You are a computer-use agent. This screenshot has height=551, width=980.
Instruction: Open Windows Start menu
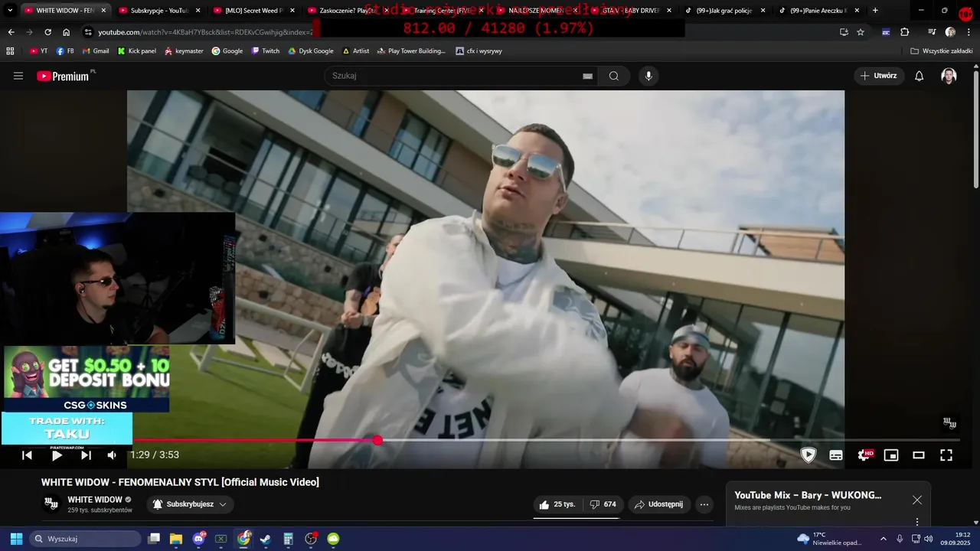click(x=16, y=539)
